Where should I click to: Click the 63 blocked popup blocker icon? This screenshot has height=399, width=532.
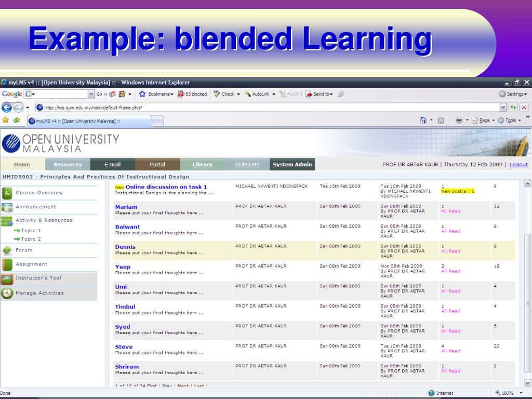(x=181, y=94)
